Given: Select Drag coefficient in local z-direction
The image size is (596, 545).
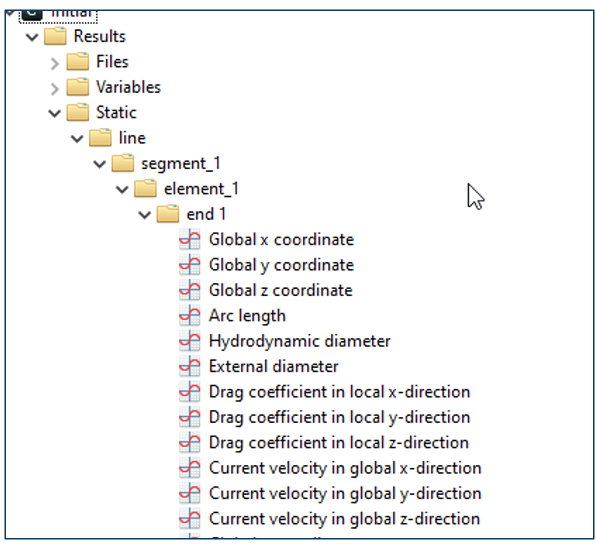Looking at the screenshot, I should (x=339, y=443).
